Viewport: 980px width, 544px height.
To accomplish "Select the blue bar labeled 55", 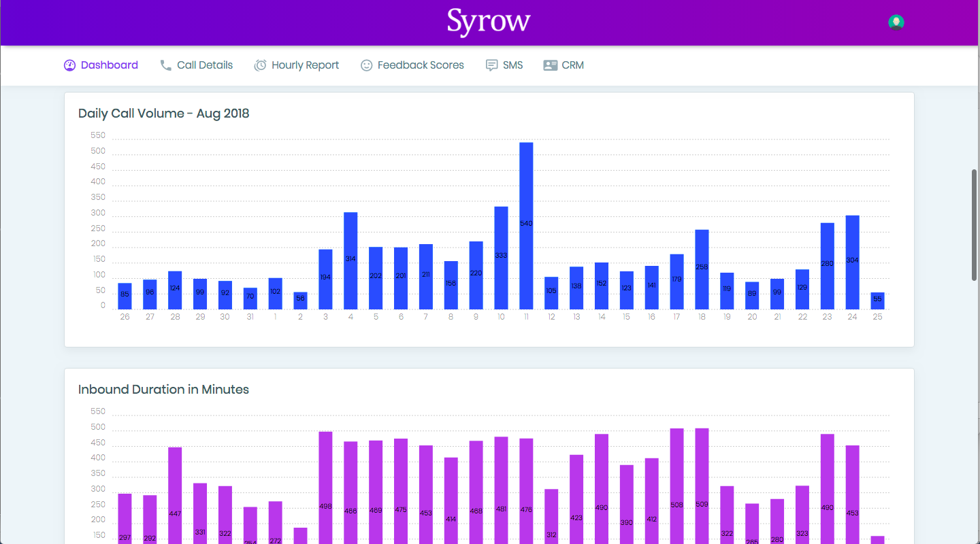I will pos(877,301).
